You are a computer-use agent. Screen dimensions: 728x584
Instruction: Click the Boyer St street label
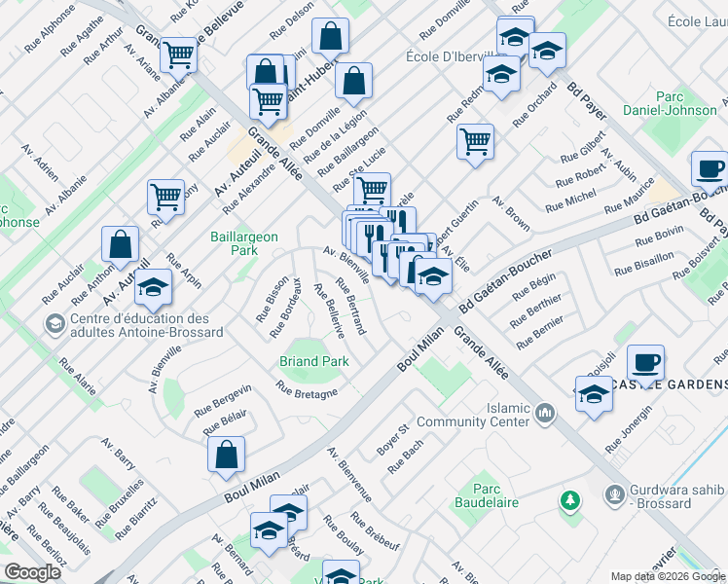(x=393, y=440)
